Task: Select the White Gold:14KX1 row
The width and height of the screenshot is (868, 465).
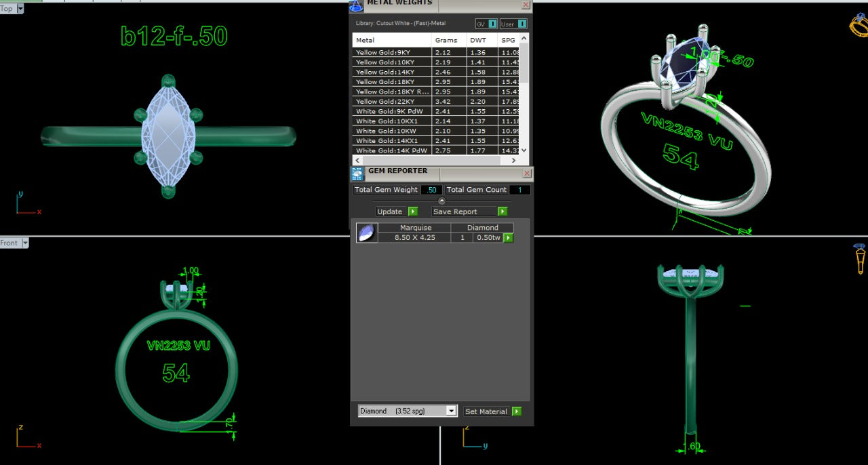Action: point(435,140)
